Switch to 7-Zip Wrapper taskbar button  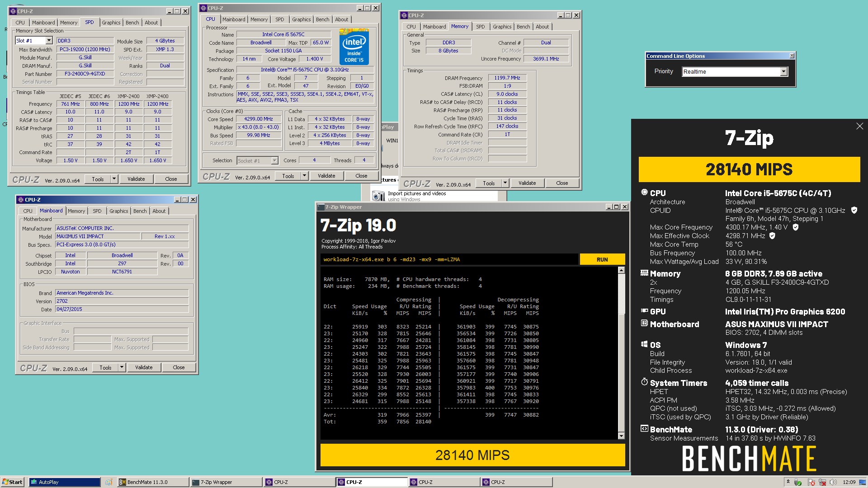click(226, 482)
